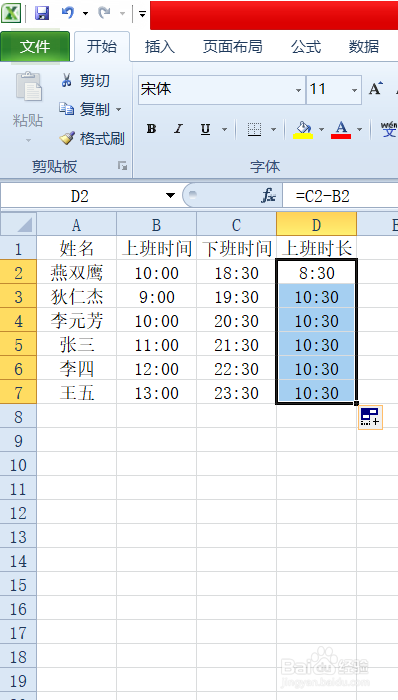The image size is (398, 700).
Task: Select header cell 下班时间
Action: tap(236, 248)
